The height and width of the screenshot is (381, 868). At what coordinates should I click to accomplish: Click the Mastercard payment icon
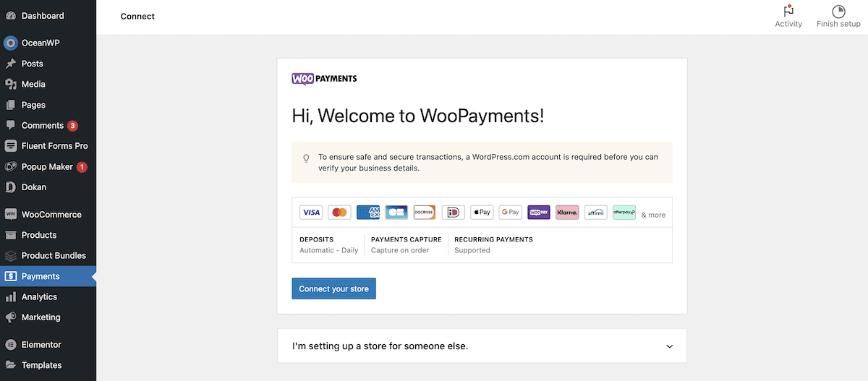(x=339, y=213)
